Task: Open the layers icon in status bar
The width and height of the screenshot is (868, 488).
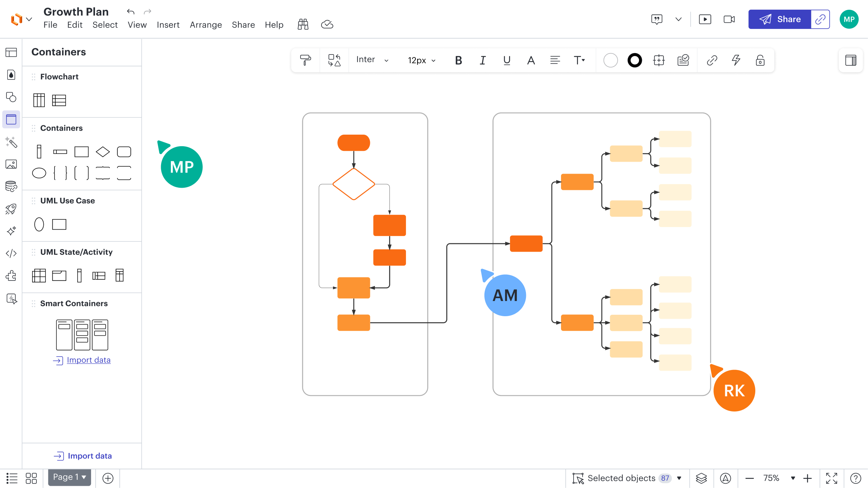Action: (x=701, y=478)
